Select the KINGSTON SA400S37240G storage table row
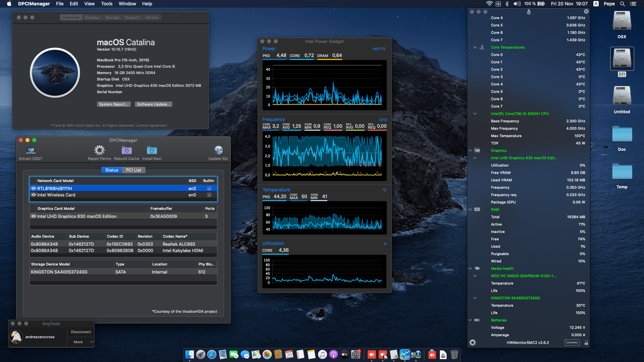This screenshot has height=362, width=644. [x=123, y=272]
